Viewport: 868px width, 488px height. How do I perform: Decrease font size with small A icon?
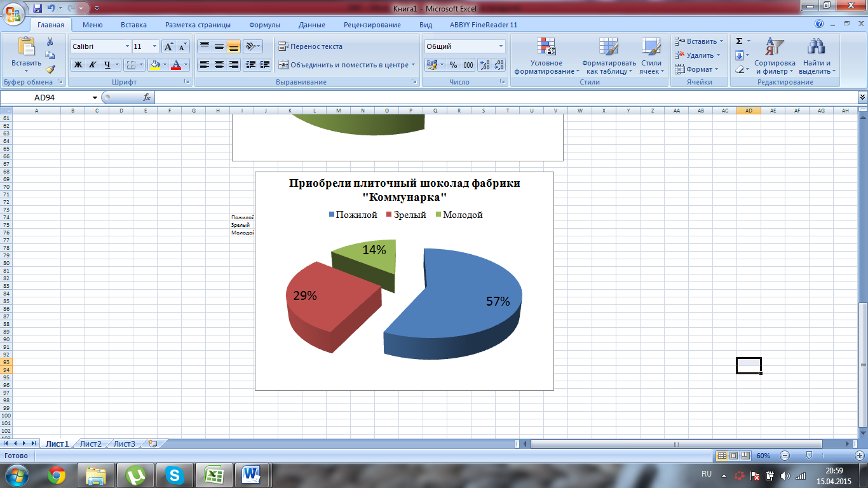[x=183, y=46]
